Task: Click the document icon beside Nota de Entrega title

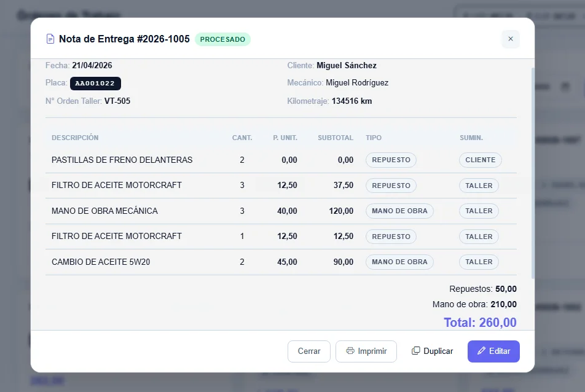Action: 50,39
